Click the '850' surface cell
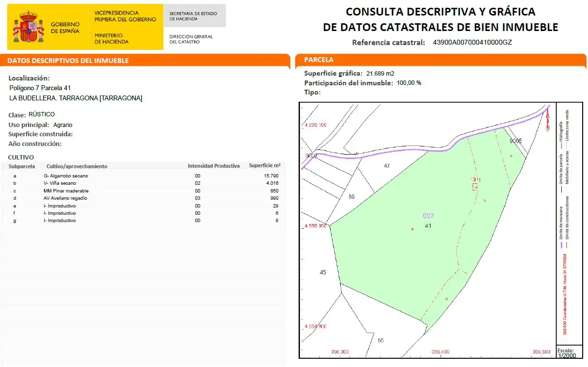This screenshot has width=588, height=367. click(x=274, y=191)
